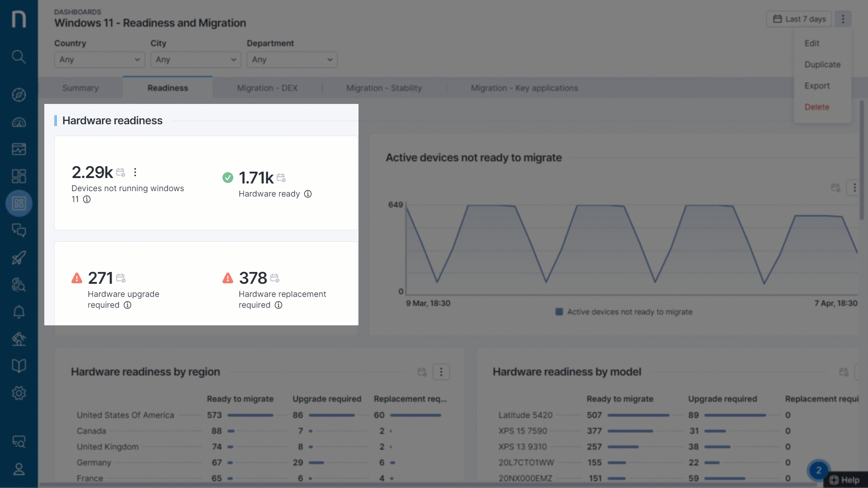The width and height of the screenshot is (868, 488).
Task: Open the chat conversations sidebar icon
Action: (19, 230)
